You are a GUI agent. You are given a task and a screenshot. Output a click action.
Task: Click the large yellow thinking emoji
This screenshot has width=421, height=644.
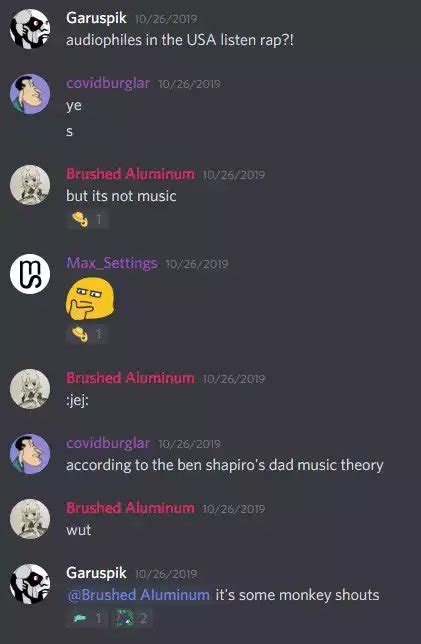tap(90, 299)
